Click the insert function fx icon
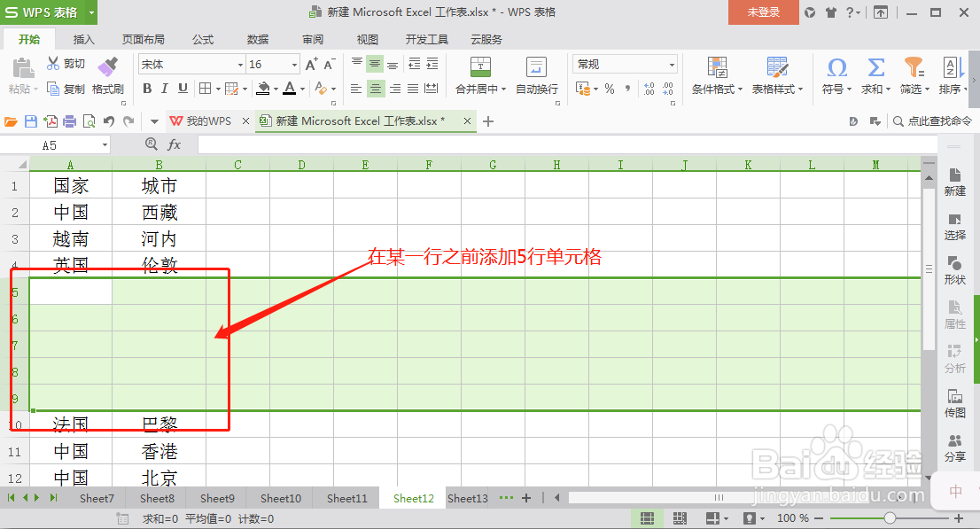 (x=174, y=144)
